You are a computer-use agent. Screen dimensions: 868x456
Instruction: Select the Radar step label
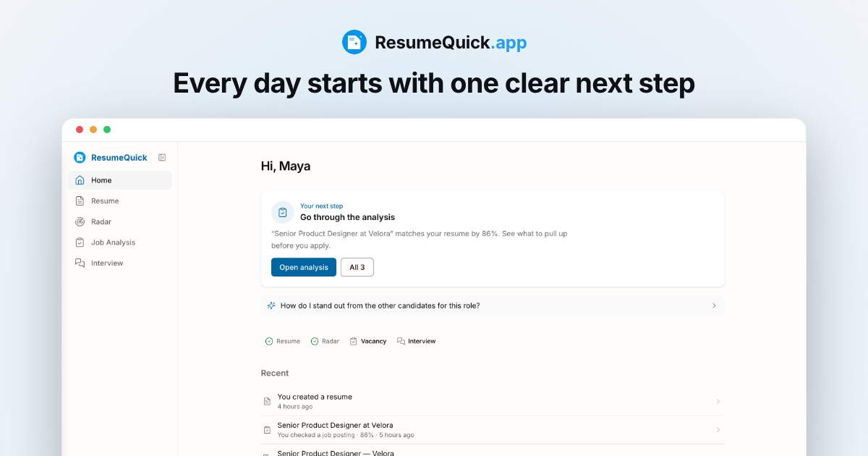coord(331,341)
